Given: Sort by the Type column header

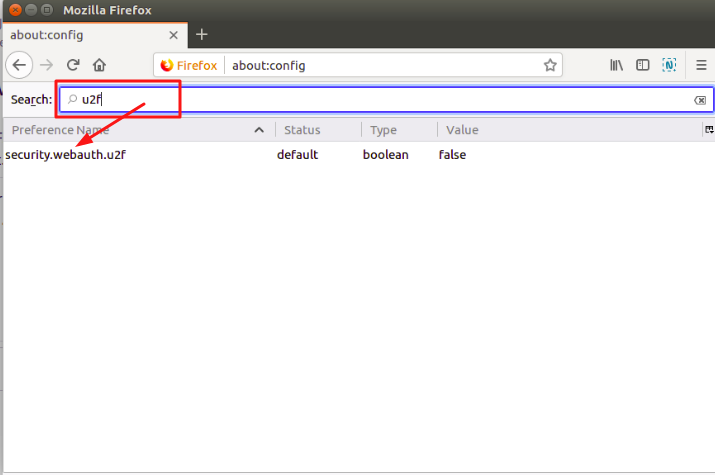Looking at the screenshot, I should coord(399,130).
